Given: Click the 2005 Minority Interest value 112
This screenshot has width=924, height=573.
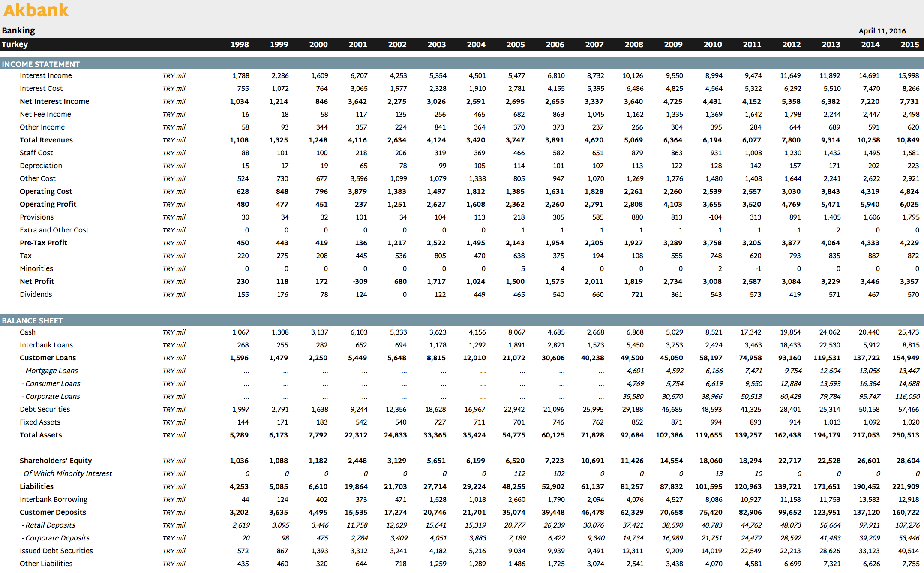Looking at the screenshot, I should (519, 473).
